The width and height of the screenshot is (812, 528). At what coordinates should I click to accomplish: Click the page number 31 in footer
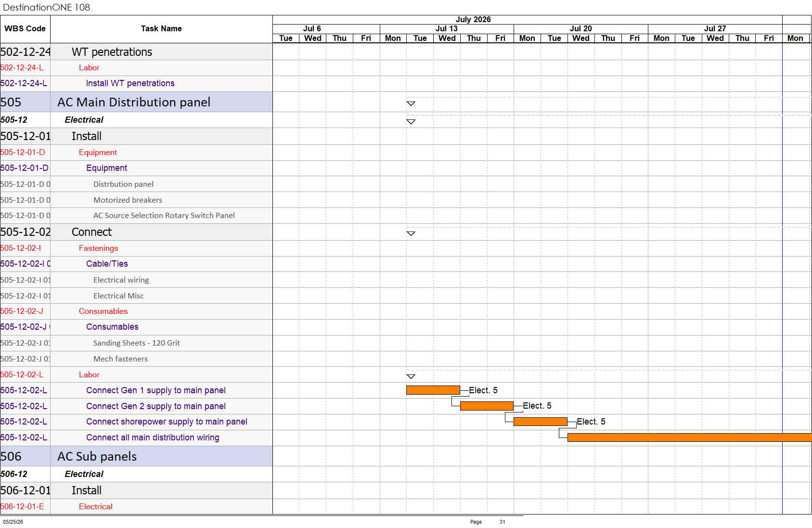(x=503, y=522)
